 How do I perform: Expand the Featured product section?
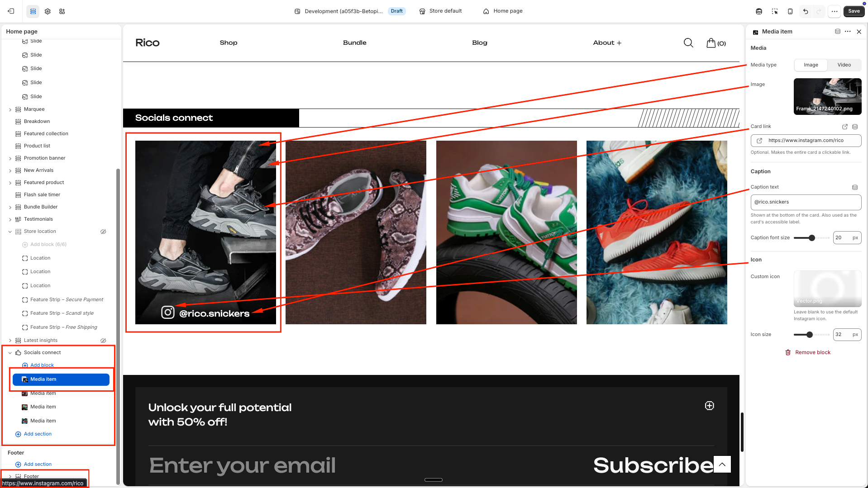point(10,183)
